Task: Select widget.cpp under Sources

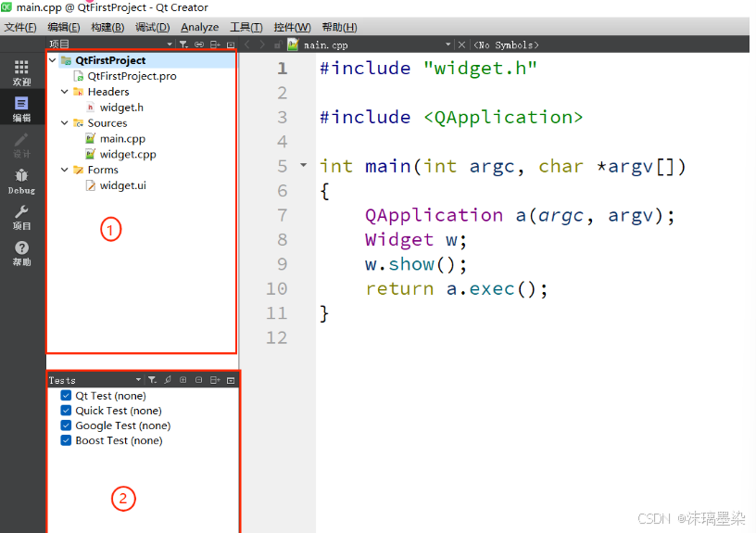Action: tap(128, 155)
